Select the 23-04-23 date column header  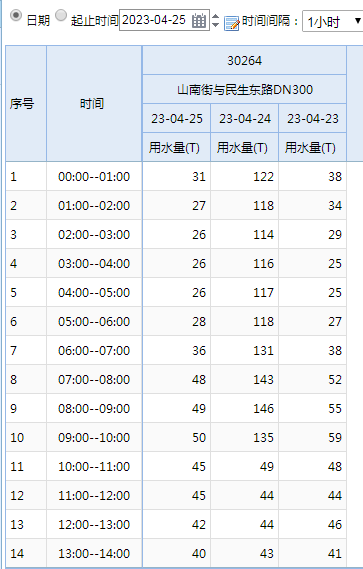(x=313, y=118)
